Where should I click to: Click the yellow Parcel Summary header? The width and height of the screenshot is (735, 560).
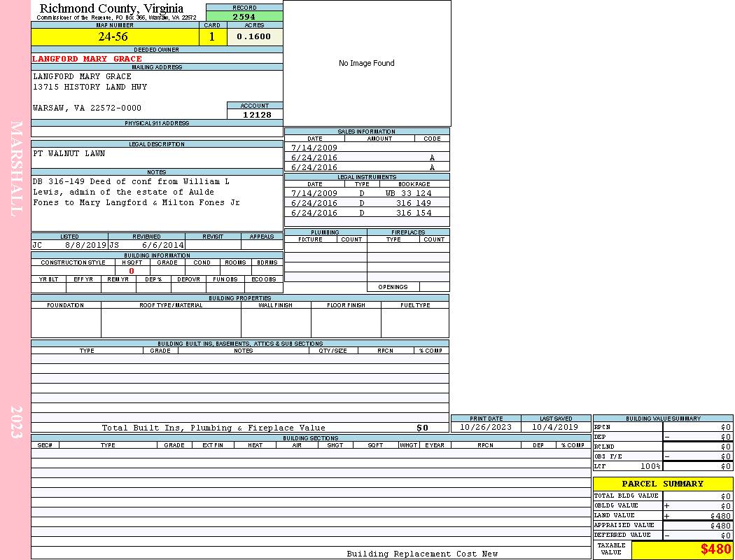662,484
